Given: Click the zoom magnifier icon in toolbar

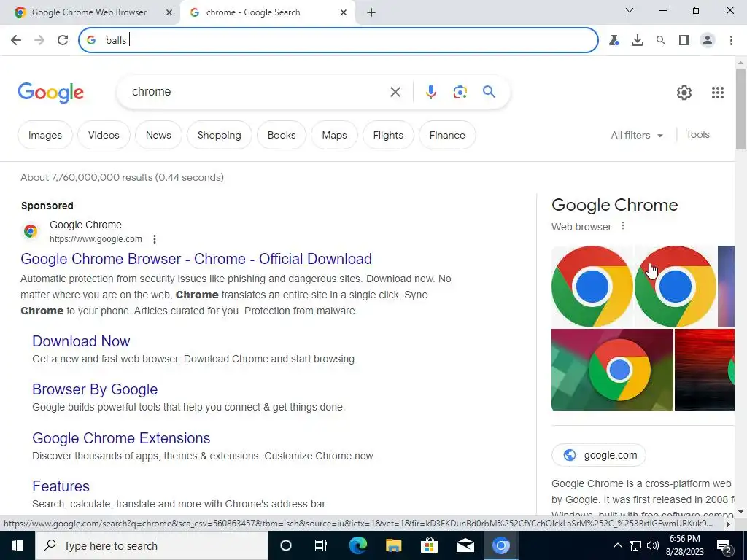Looking at the screenshot, I should 661,41.
